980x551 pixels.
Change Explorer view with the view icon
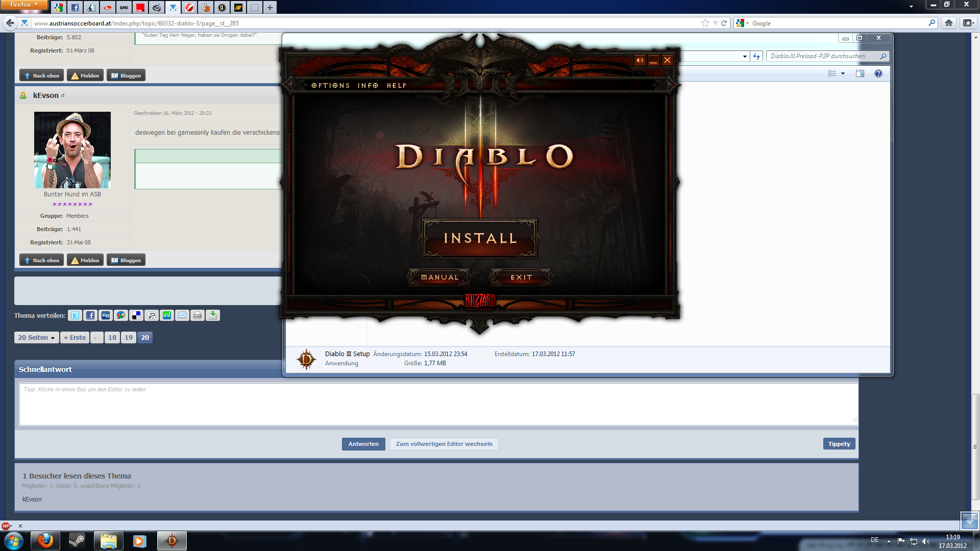coord(832,73)
